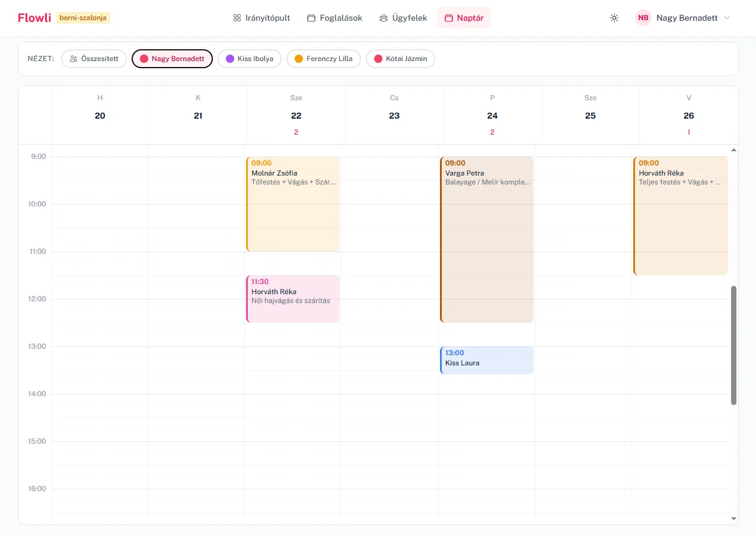
Task: Expand the Nagy Bernadett account dropdown chevron
Action: (x=726, y=18)
